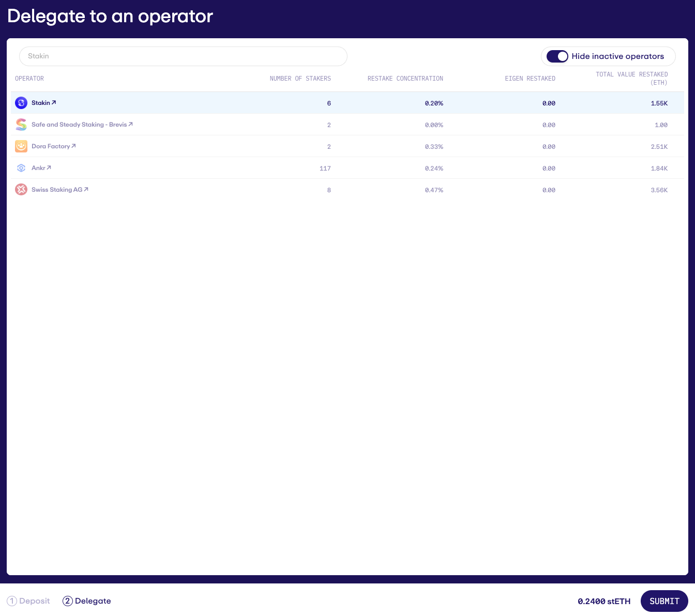Click the Delegate to an operator heading
The height and width of the screenshot is (616, 695).
pos(110,16)
